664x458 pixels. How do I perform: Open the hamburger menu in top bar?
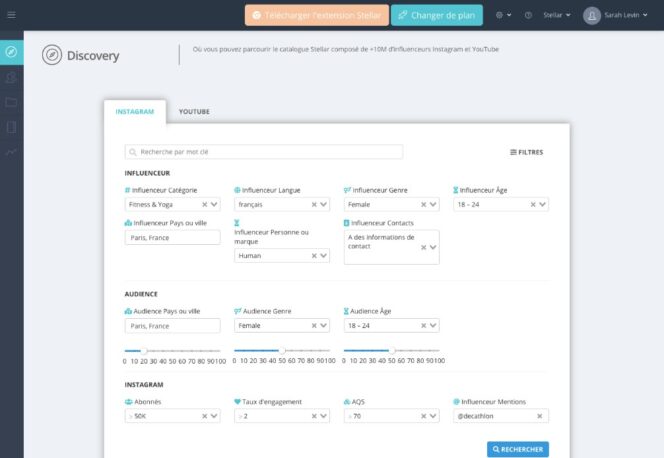click(x=11, y=15)
